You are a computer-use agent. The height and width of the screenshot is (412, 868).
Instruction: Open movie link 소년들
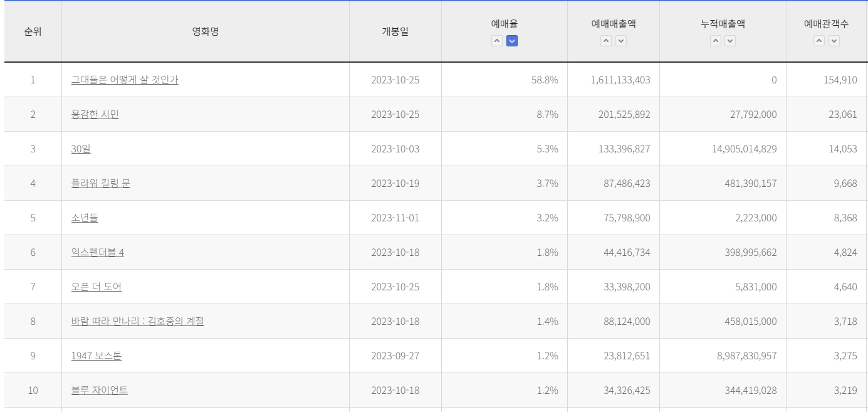coord(85,218)
